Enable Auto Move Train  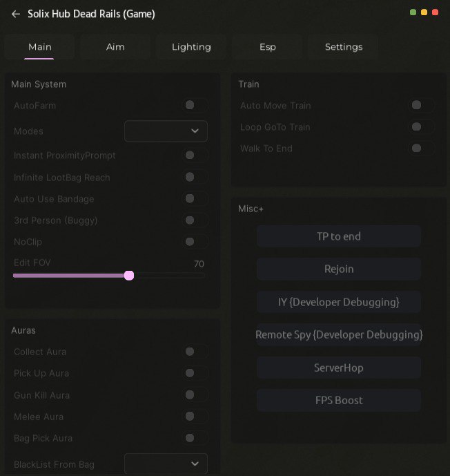421,105
